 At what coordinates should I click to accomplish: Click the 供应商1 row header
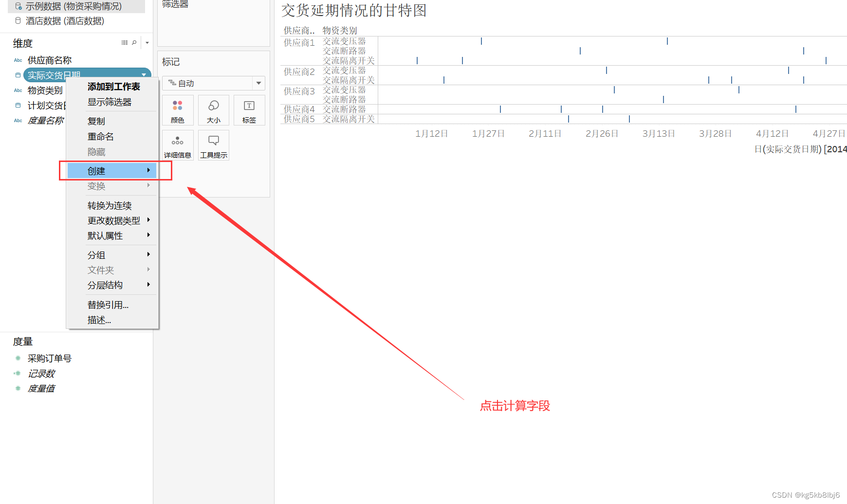299,43
